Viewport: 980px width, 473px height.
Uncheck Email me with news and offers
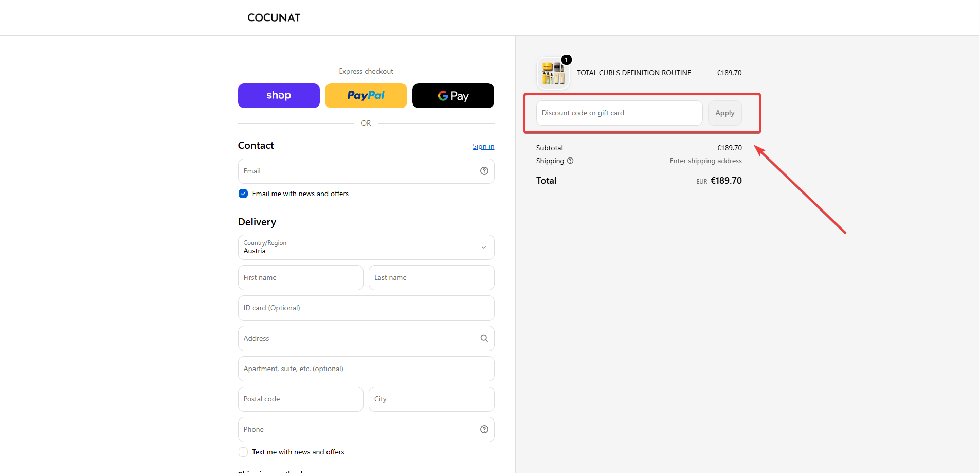point(243,194)
